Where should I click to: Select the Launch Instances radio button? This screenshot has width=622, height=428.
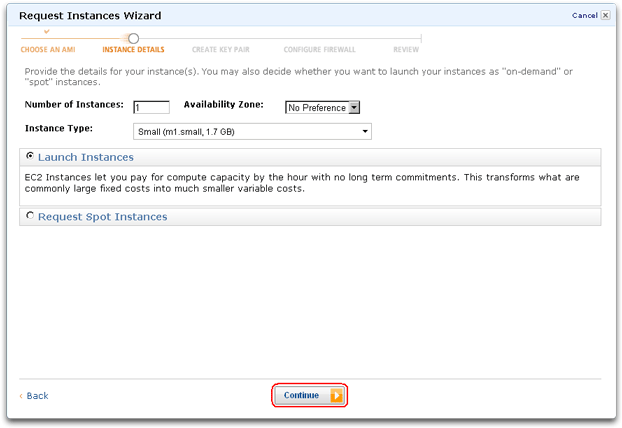tap(30, 155)
